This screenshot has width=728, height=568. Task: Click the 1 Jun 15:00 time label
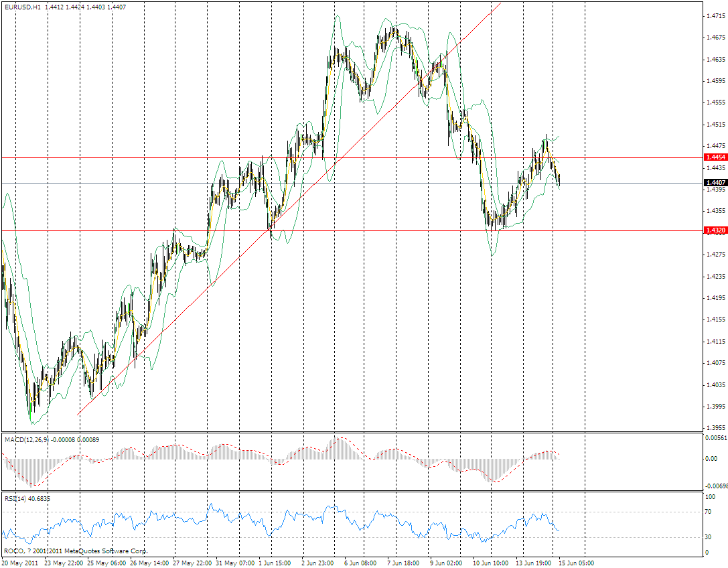275,563
